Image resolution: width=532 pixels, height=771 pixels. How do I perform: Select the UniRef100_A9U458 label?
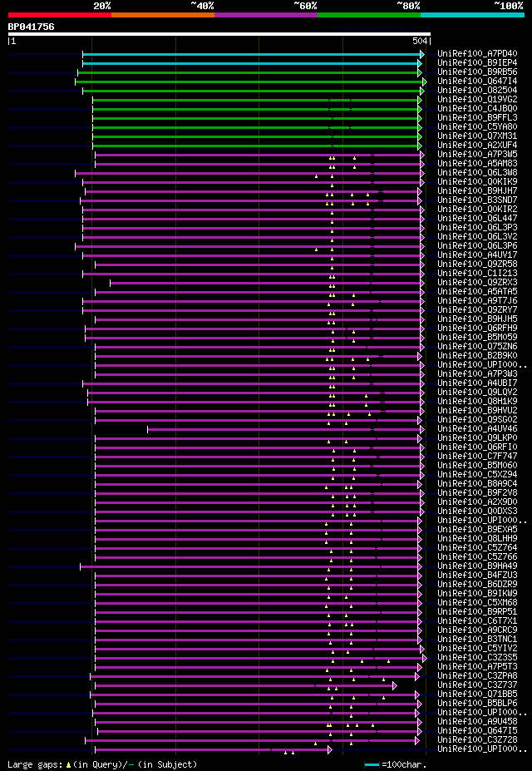477,722
